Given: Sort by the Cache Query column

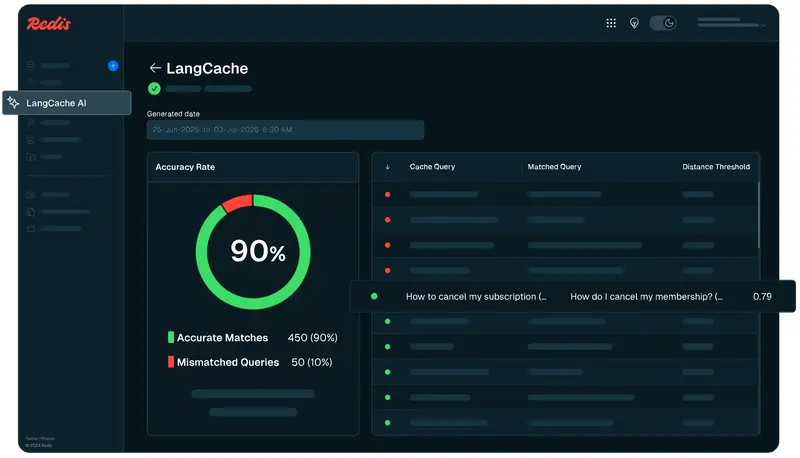Looking at the screenshot, I should click(x=432, y=167).
